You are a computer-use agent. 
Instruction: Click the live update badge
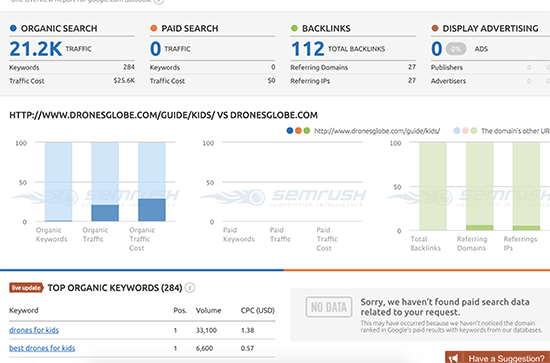(x=26, y=288)
